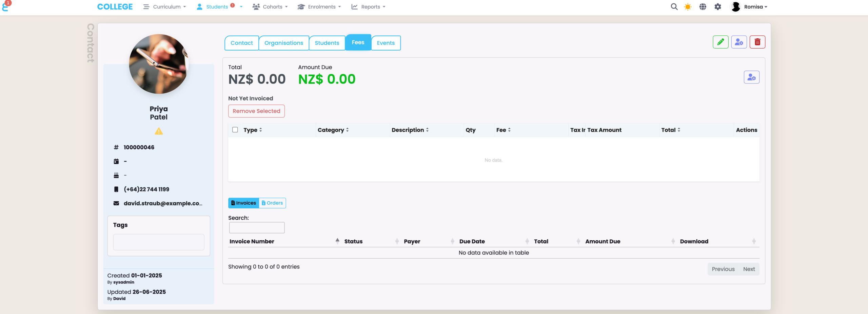Image resolution: width=868 pixels, height=314 pixels.
Task: Click the globe language icon
Action: click(703, 7)
